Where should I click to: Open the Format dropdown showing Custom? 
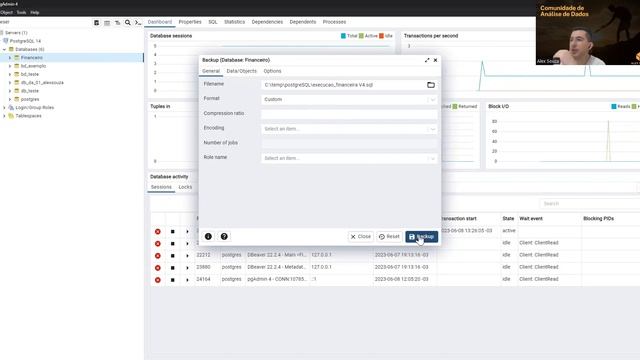click(349, 100)
